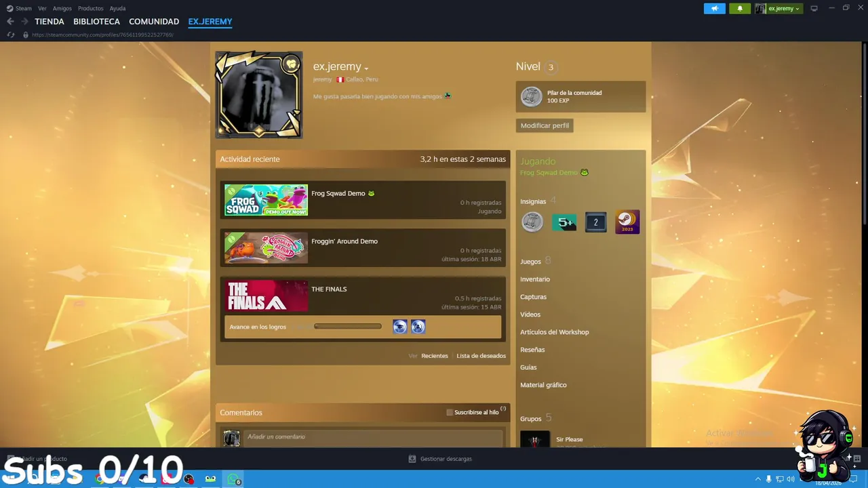Click the Nivel 3 level badge
This screenshot has width=868, height=488.
551,66
